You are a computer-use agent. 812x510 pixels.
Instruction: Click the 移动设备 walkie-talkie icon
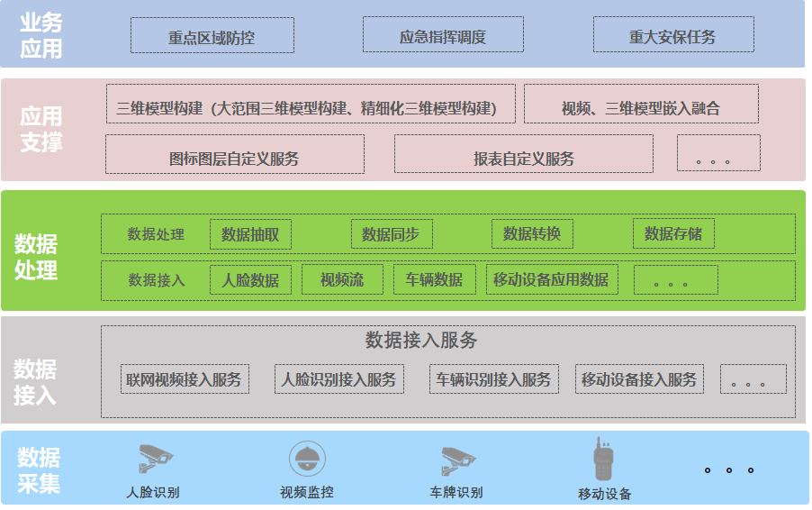click(x=603, y=460)
